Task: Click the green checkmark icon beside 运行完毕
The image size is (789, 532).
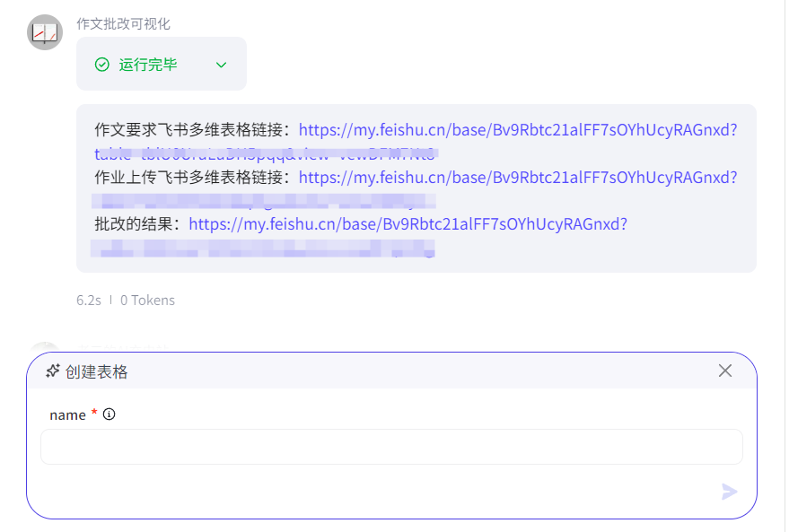Action: coord(102,64)
